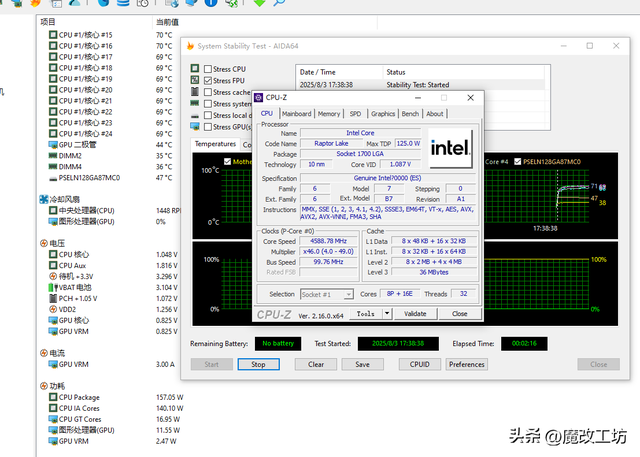Click the Raptor Lake code name field
Image resolution: width=640 pixels, height=457 pixels.
click(331, 144)
